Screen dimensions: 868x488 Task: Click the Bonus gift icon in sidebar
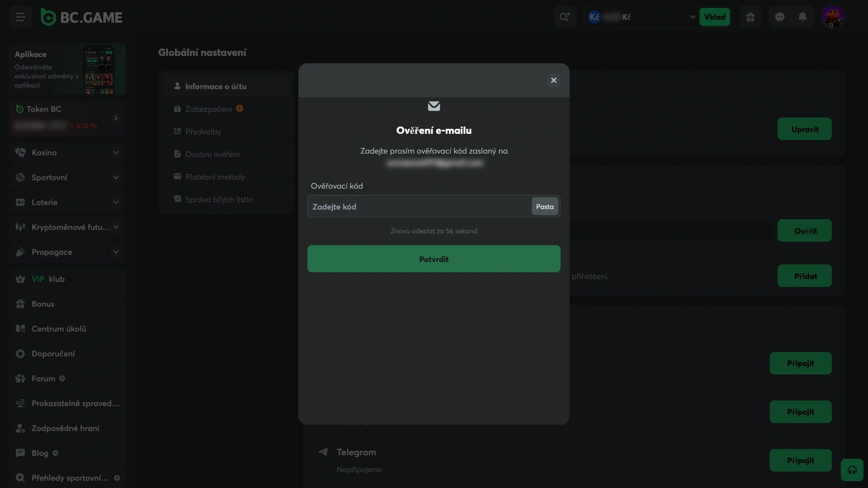click(20, 304)
